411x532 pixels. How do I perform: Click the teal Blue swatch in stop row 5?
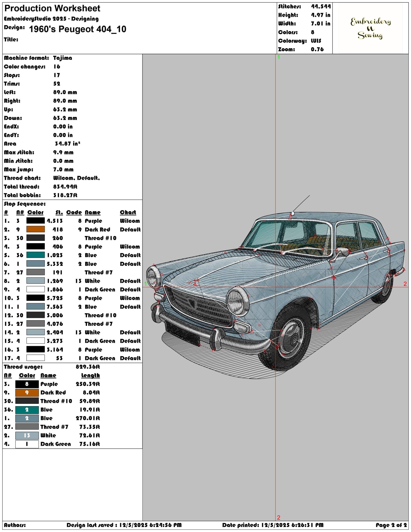pyautogui.click(x=36, y=255)
